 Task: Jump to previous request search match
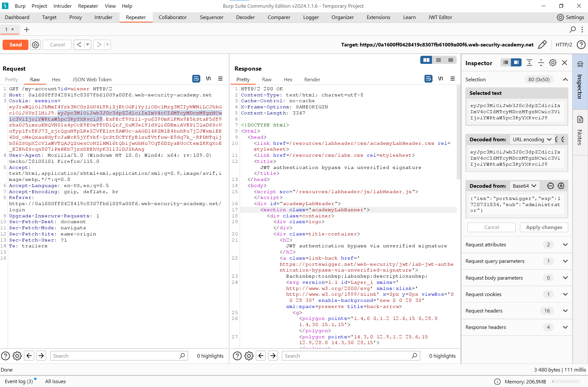click(29, 356)
